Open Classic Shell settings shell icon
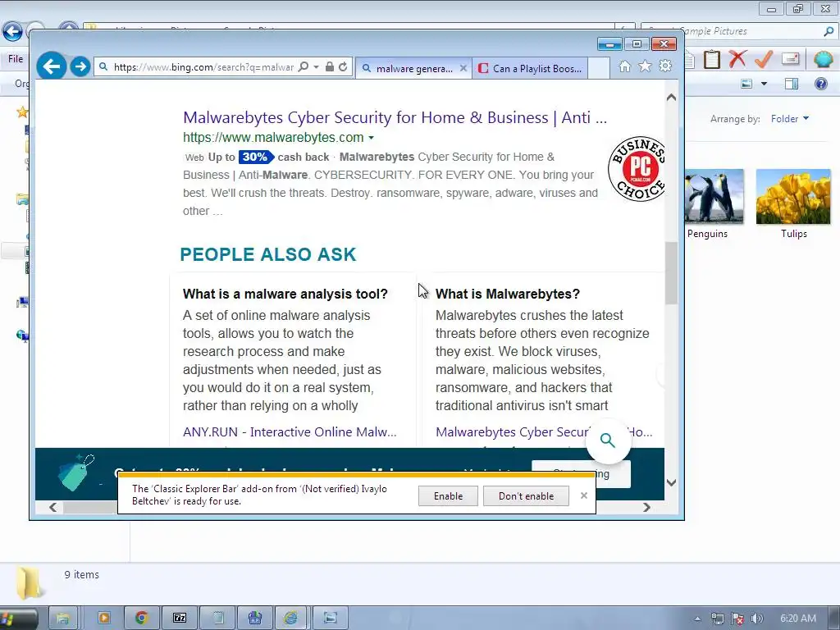The height and width of the screenshot is (630, 840). [822, 58]
